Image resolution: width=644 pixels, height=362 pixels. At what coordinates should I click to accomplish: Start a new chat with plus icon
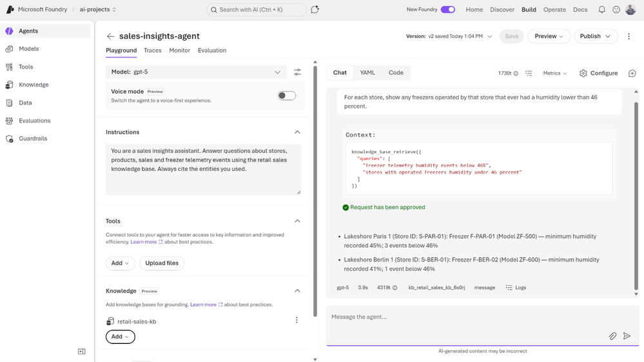(x=632, y=73)
